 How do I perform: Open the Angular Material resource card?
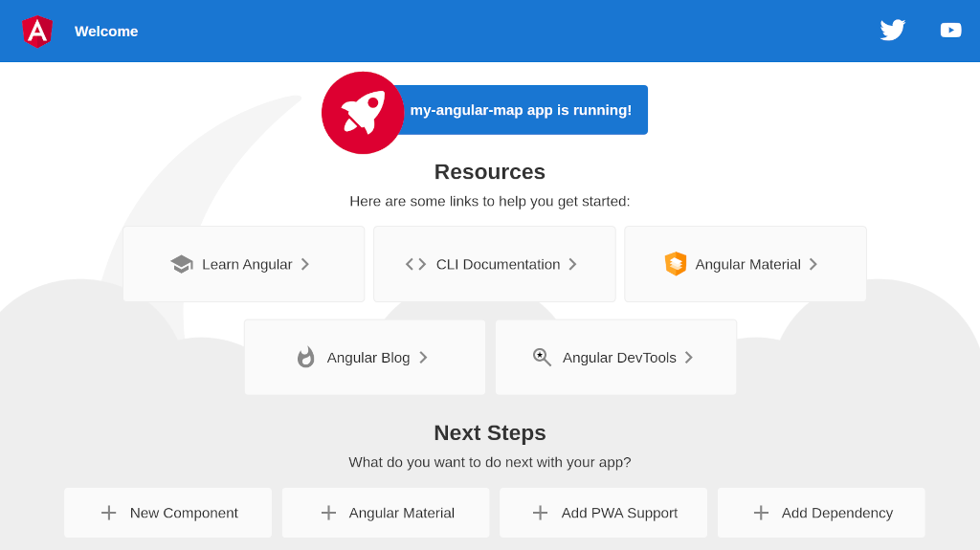tap(746, 264)
